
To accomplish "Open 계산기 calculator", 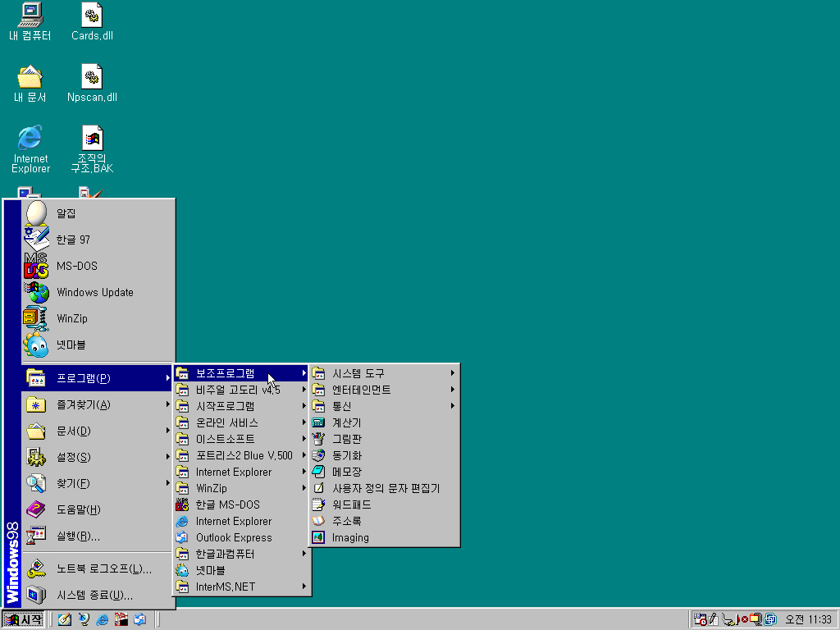I will pyautogui.click(x=384, y=422).
